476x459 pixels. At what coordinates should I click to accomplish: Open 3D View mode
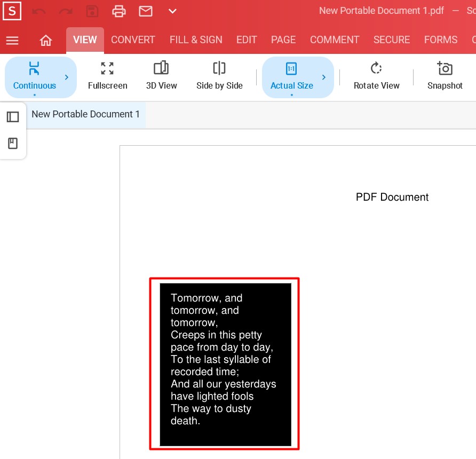(x=161, y=76)
